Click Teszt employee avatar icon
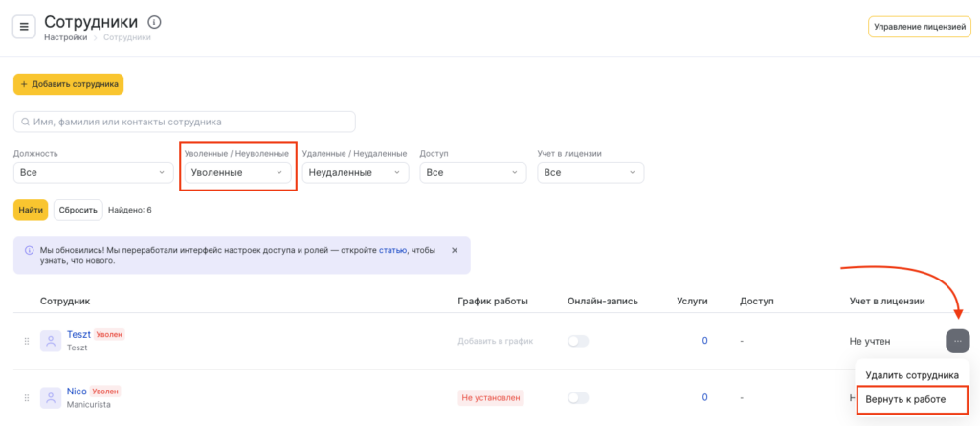980x426 pixels. (x=51, y=341)
